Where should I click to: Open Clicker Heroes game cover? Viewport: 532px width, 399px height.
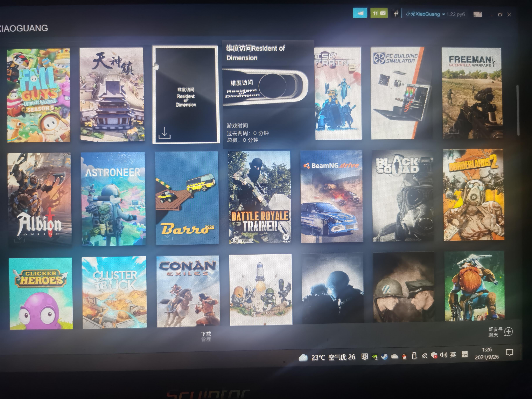pyautogui.click(x=41, y=293)
